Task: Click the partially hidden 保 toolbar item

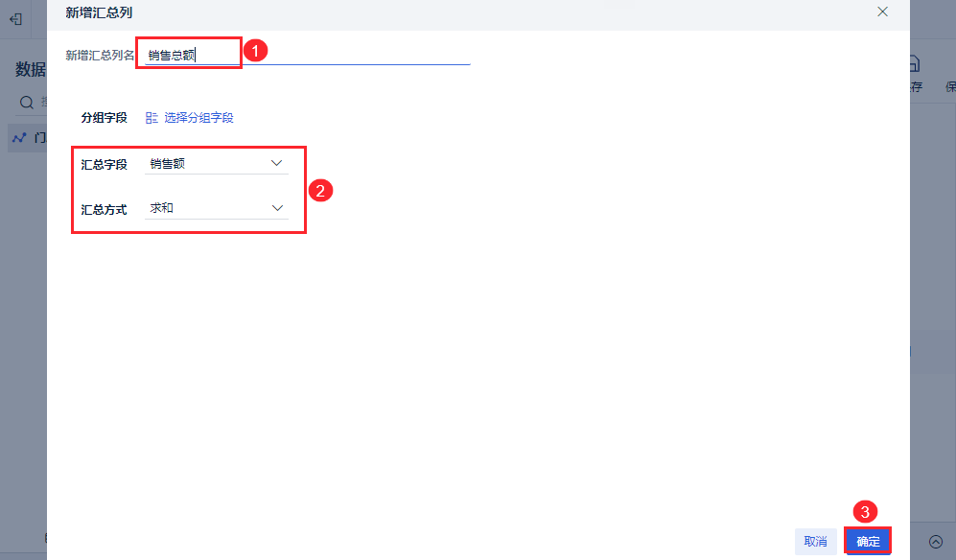Action: point(950,86)
